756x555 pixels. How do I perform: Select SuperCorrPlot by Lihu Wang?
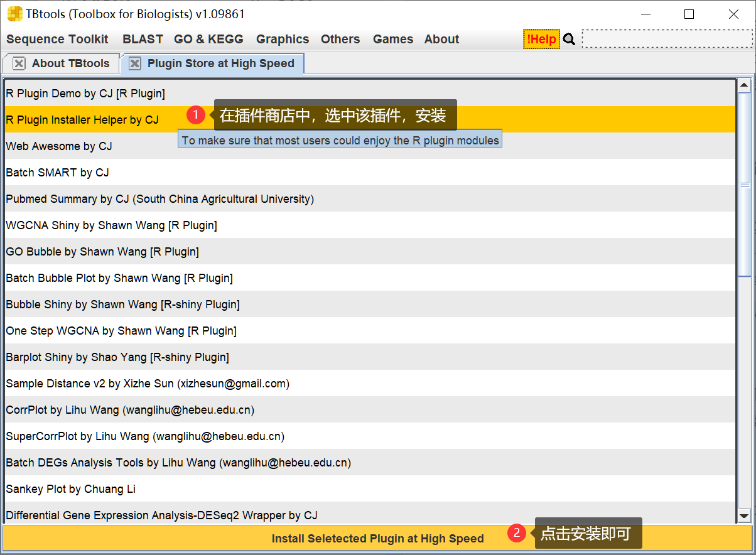point(370,436)
